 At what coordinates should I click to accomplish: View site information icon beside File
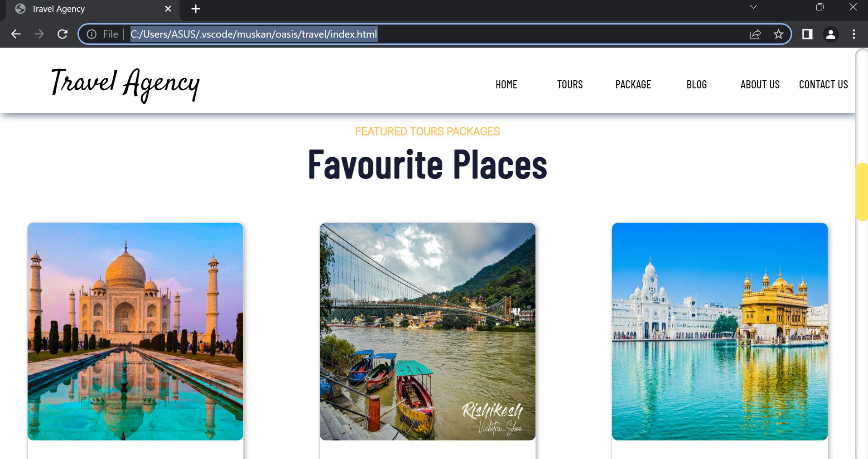pos(92,34)
